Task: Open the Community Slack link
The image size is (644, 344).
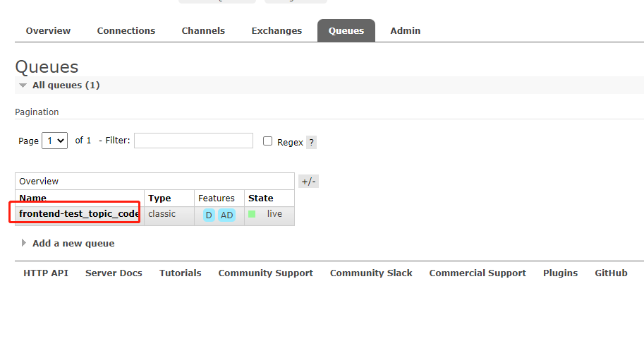Action: (x=371, y=273)
